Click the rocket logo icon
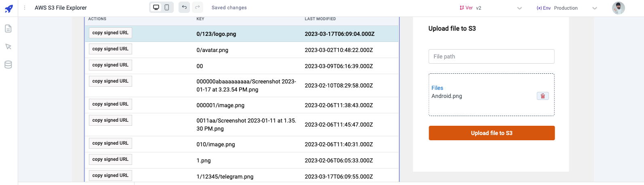 (x=9, y=8)
